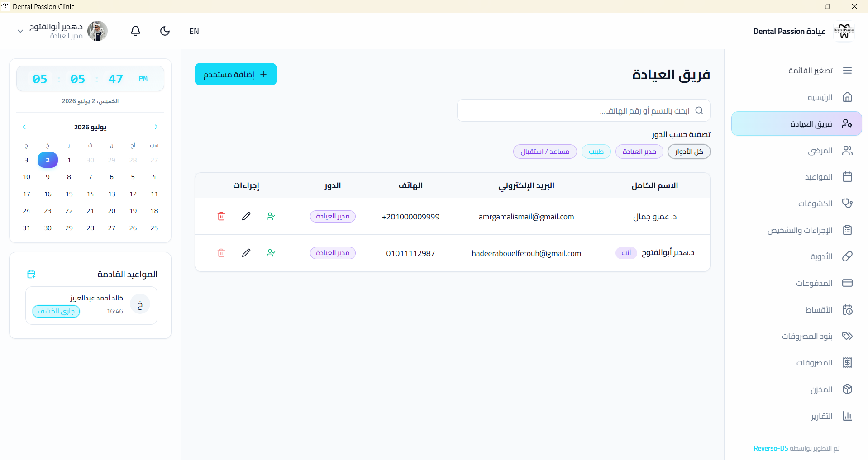Click the search field for name or phone
The image size is (868, 460).
tap(583, 110)
